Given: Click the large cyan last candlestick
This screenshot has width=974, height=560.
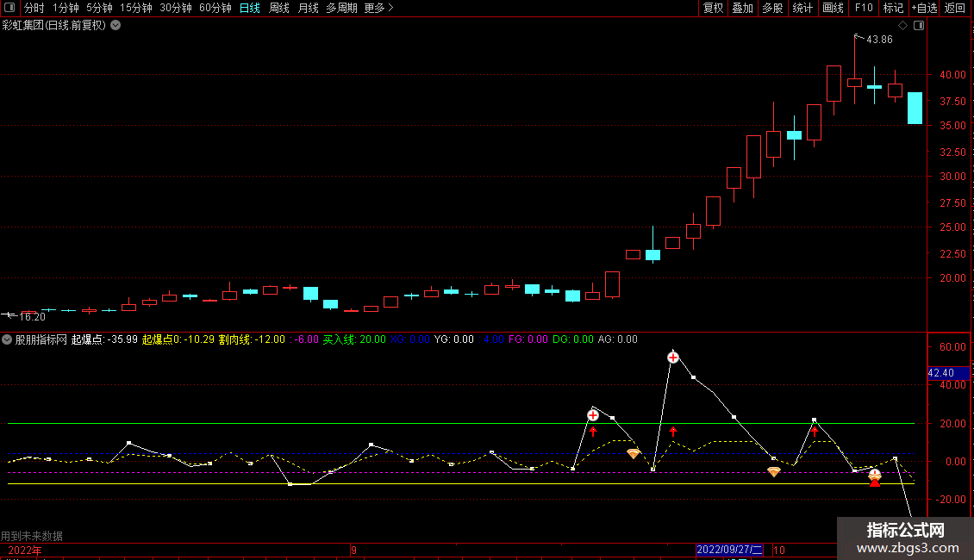Looking at the screenshot, I should [x=915, y=108].
